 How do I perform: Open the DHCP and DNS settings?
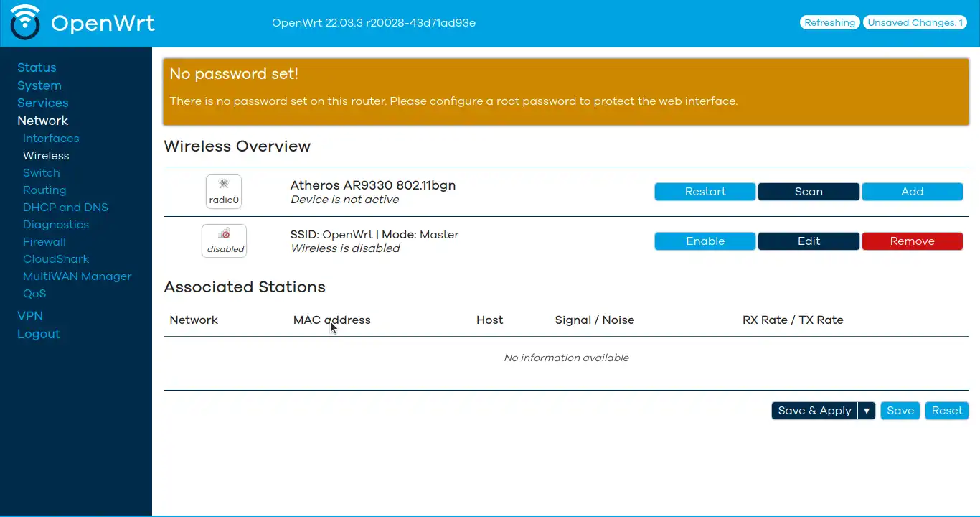[65, 207]
